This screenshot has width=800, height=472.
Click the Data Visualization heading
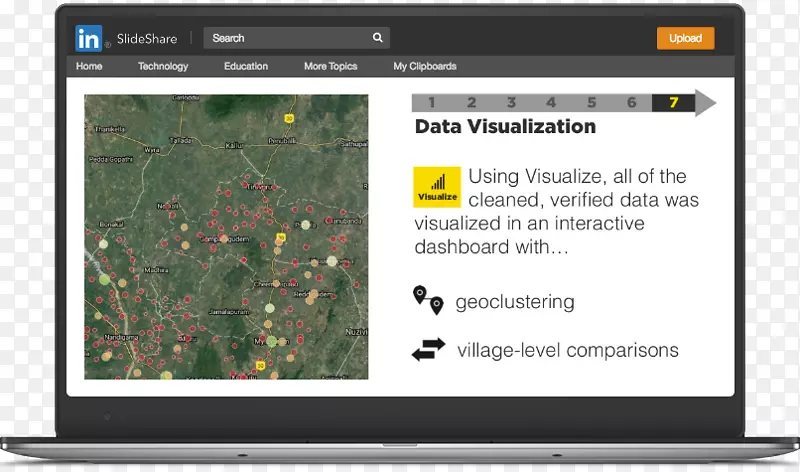(505, 127)
